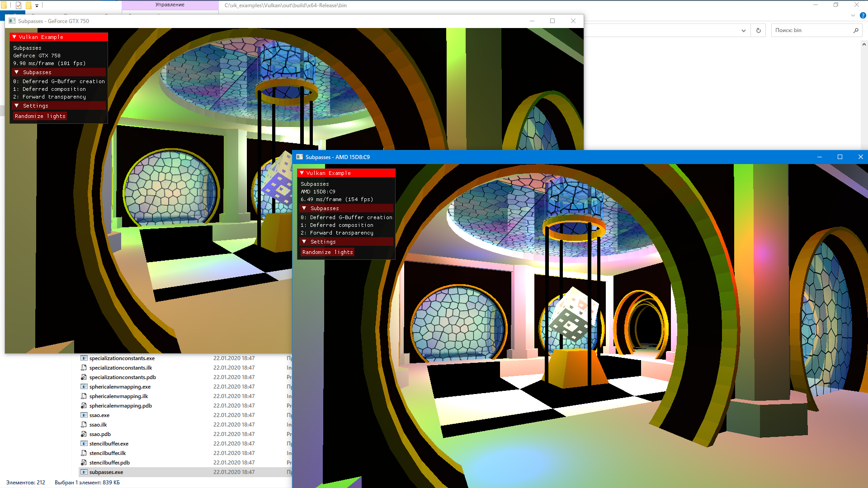Click the blue Help question mark icon
This screenshot has width=868, height=488.
[x=863, y=15]
